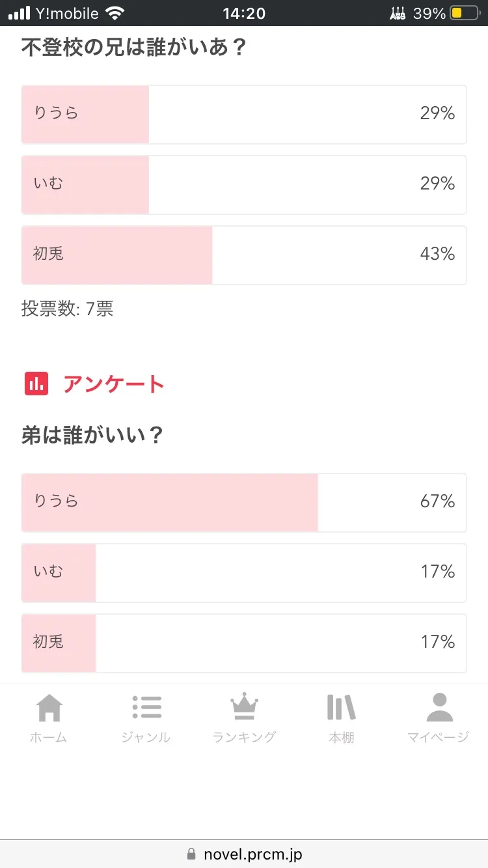Image resolution: width=488 pixels, height=868 pixels.
Task: Select いむ with 17% in brother poll
Action: point(243,572)
